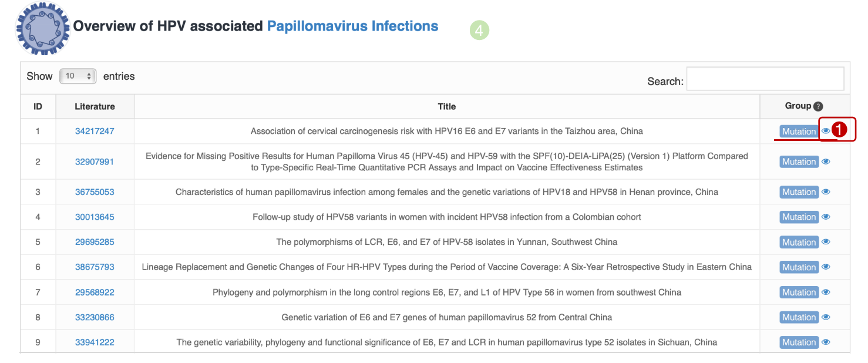Click the eye icon for literature 38675793
The width and height of the screenshot is (868, 363).
pos(826,267)
